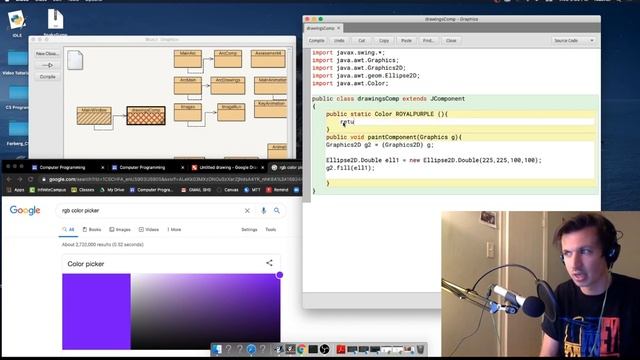Click Copy in the BlueJ editor toolbar

coord(384,40)
